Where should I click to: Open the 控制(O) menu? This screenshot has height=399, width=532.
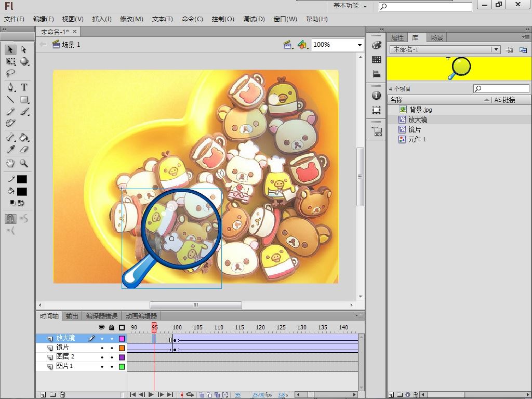tap(223, 19)
